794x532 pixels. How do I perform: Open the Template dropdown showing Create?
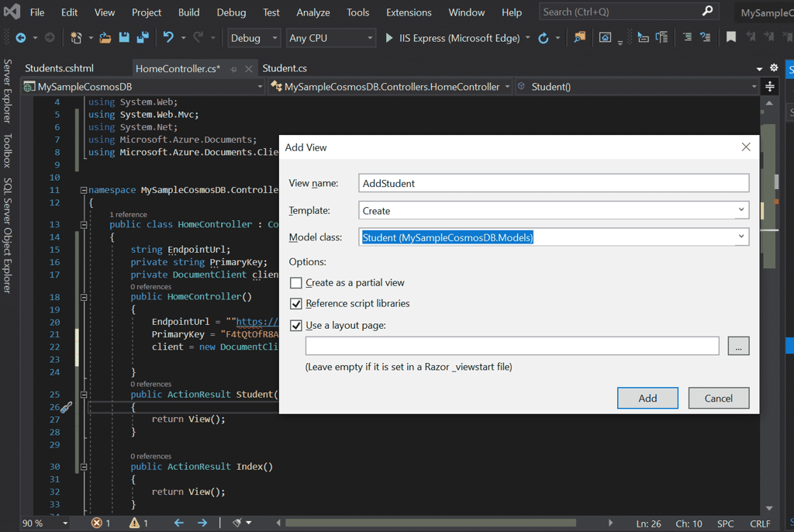(741, 209)
